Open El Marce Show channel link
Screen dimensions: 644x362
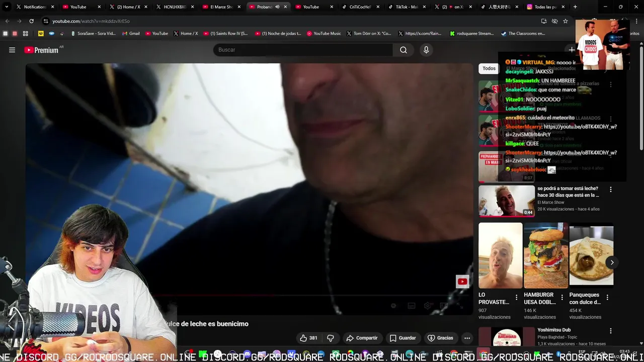pos(550,202)
